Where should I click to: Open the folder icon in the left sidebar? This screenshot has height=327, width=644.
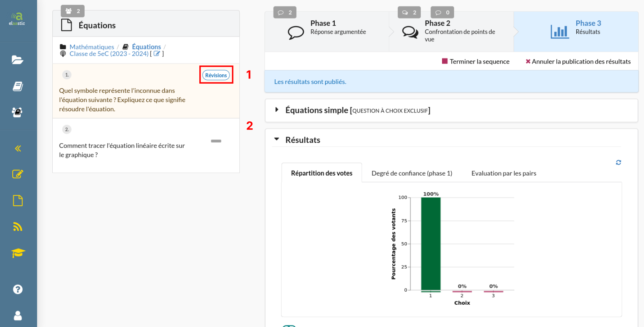(x=17, y=60)
